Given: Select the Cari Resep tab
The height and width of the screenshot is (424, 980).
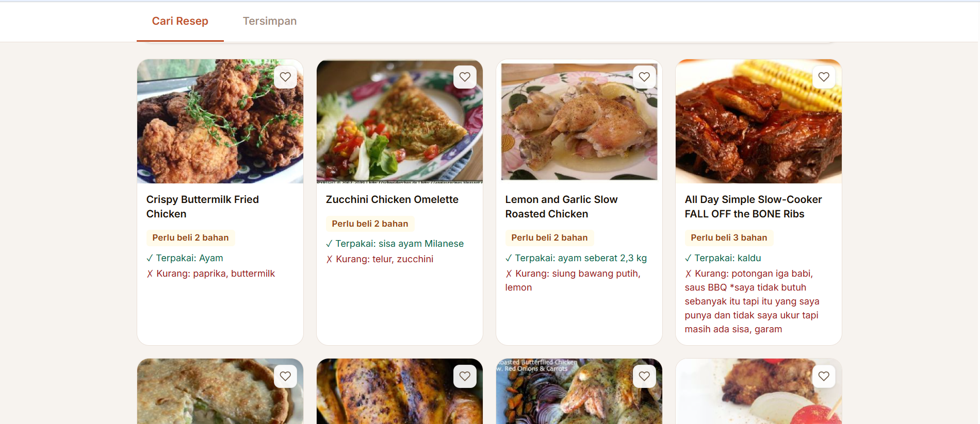Looking at the screenshot, I should coord(180,21).
